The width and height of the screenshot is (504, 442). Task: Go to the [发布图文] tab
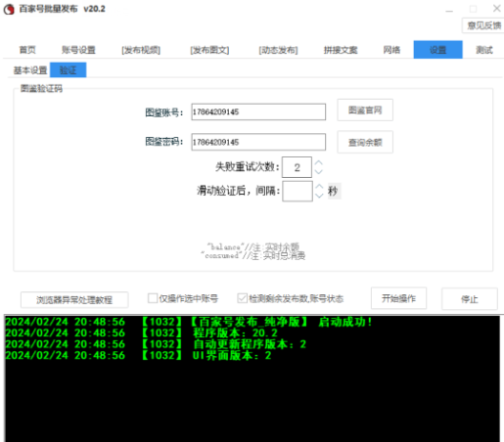pyautogui.click(x=209, y=50)
